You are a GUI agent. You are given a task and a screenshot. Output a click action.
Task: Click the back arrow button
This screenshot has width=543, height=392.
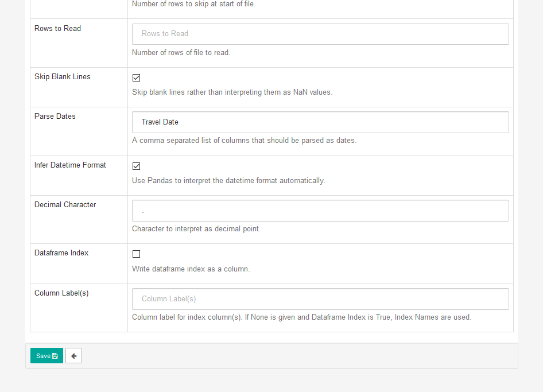click(73, 356)
